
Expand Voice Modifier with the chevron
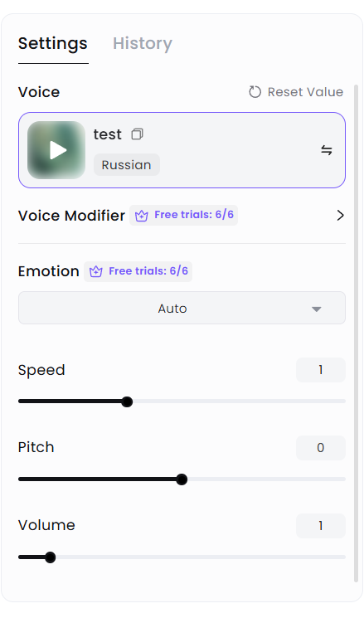click(340, 216)
